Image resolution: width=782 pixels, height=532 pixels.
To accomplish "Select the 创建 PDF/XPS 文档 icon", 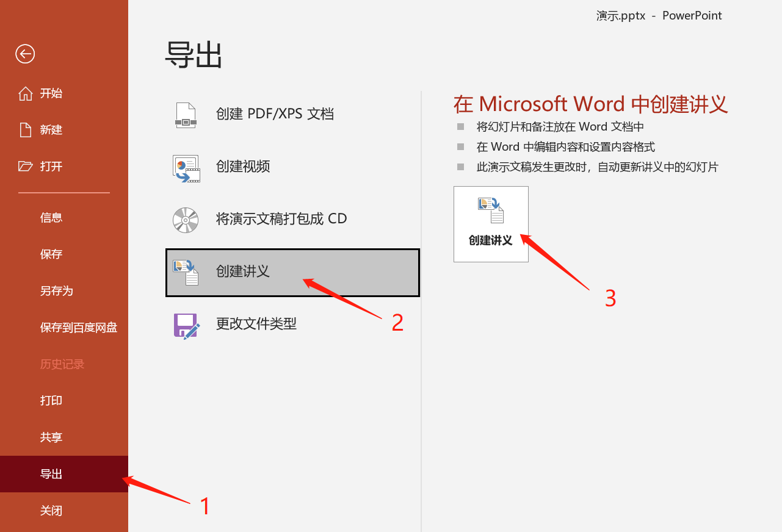I will (x=186, y=113).
